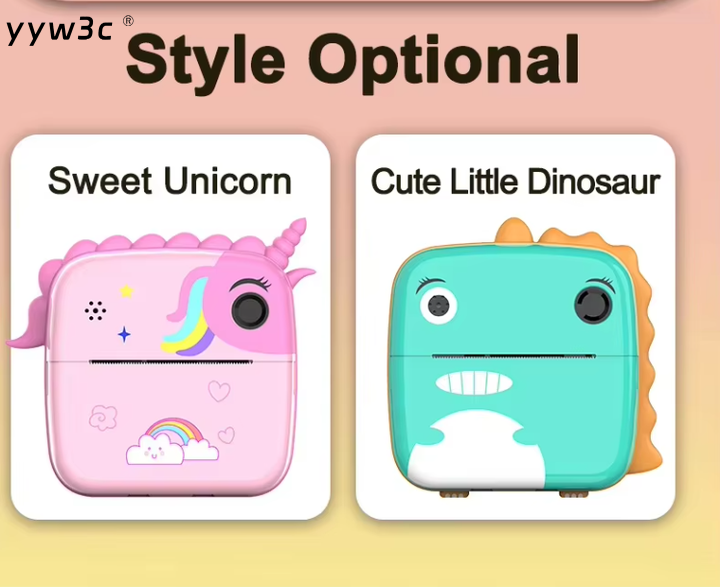Click the blue four-point sparkle icon
The height and width of the screenshot is (587, 720).
pyautogui.click(x=124, y=334)
